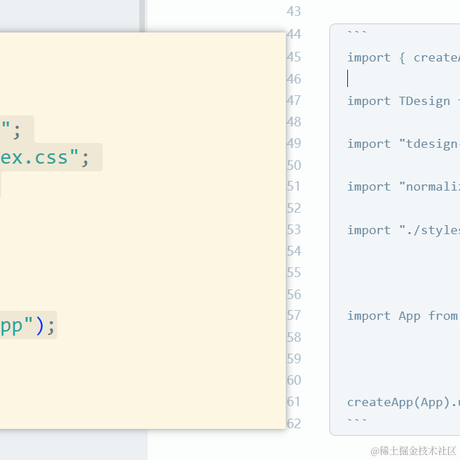Click line number 58 in the gutter
Screen dimensions: 460x460
point(294,337)
